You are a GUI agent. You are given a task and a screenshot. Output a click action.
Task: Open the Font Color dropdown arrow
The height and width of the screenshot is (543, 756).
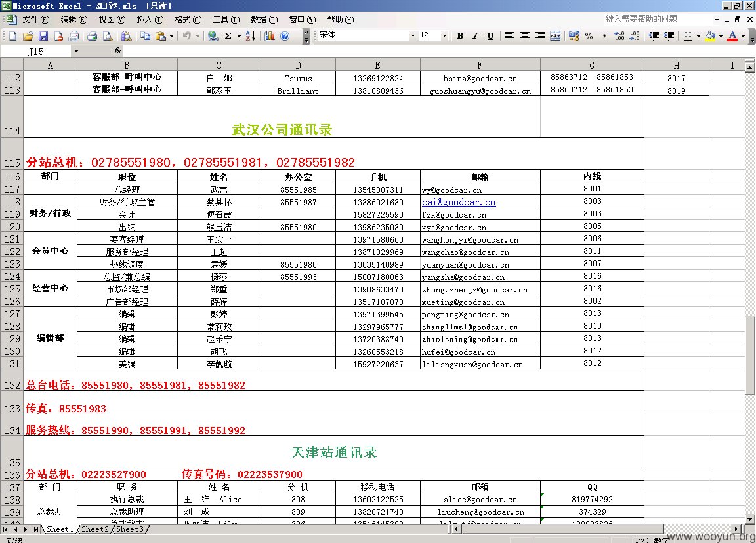[743, 36]
